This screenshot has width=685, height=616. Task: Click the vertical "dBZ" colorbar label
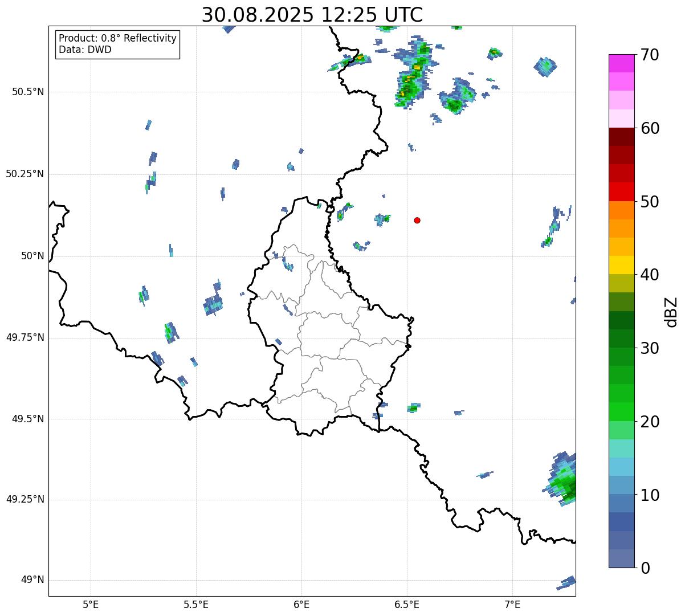671,312
